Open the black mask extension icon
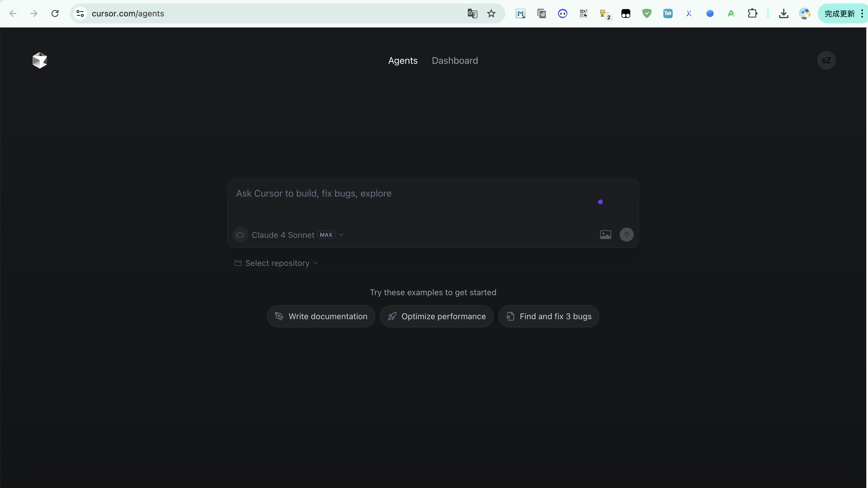 click(x=626, y=13)
